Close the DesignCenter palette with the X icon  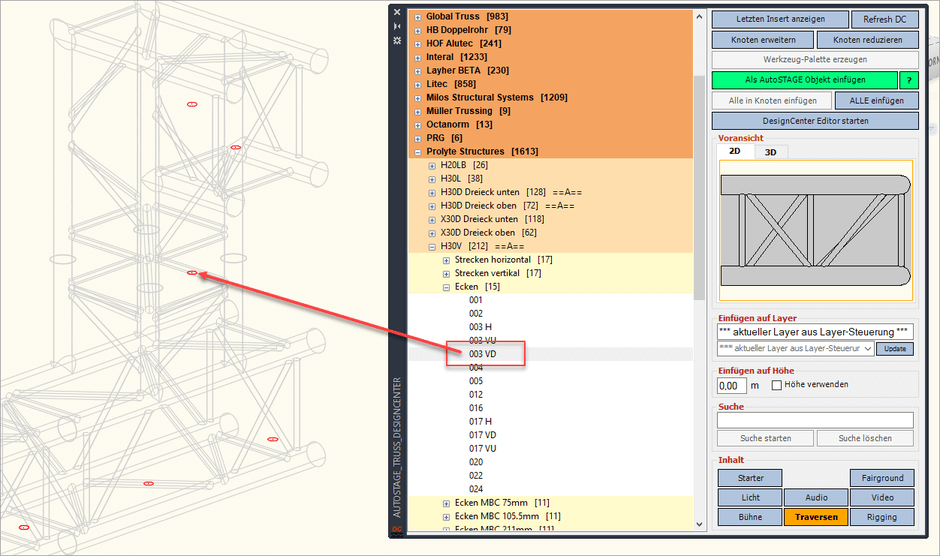(x=397, y=12)
